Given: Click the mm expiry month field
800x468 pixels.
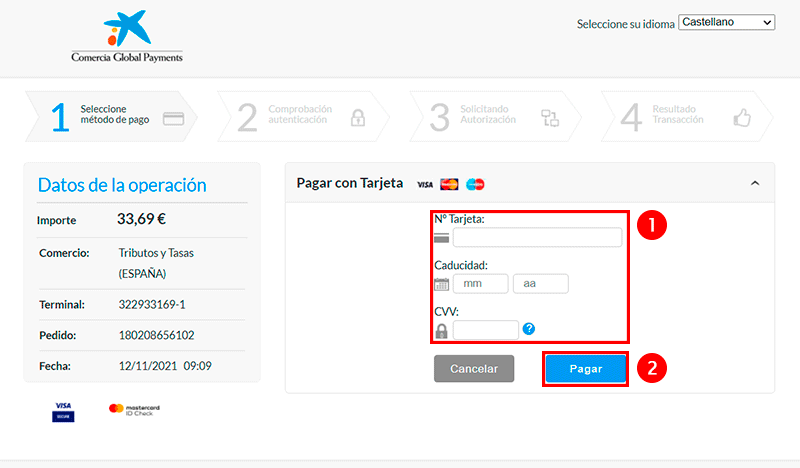Looking at the screenshot, I should click(x=480, y=284).
